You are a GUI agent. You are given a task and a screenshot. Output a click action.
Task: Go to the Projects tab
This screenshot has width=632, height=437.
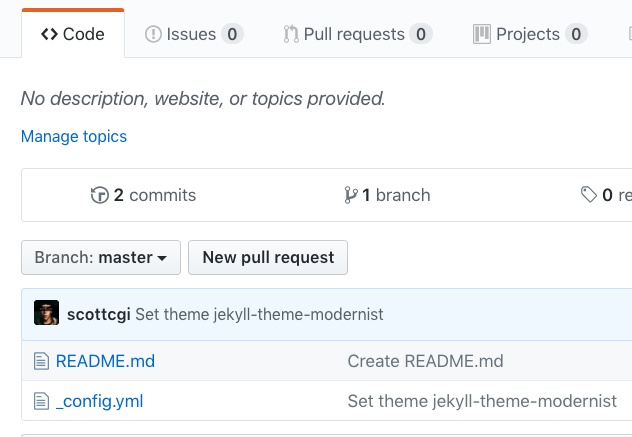(529, 34)
